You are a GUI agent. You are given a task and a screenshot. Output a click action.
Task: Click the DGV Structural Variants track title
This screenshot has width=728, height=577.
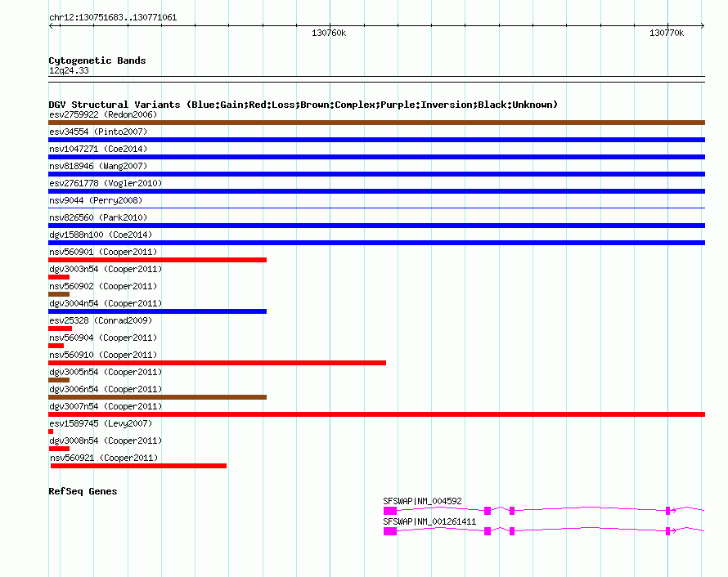tap(303, 105)
